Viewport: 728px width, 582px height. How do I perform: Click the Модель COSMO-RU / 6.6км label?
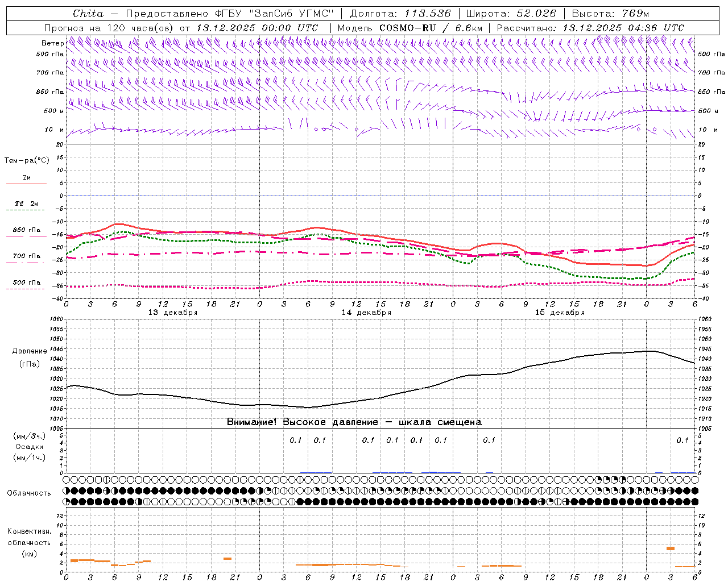pos(409,28)
